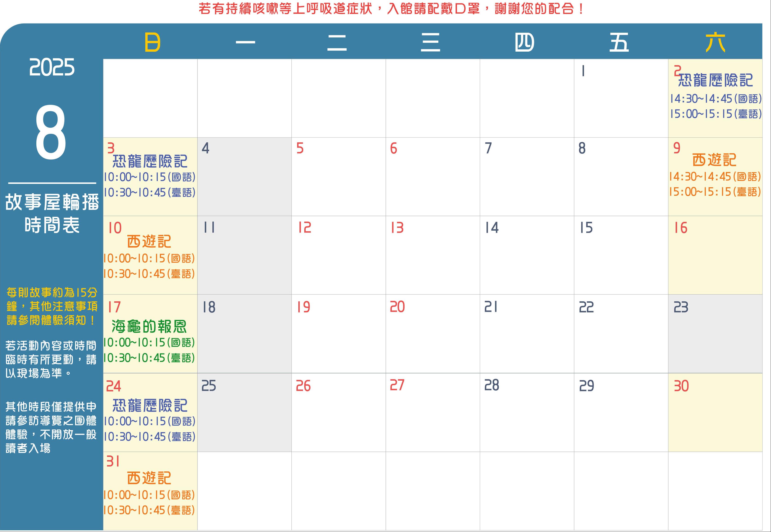The image size is (771, 532).
Task: Click date 12 on Tuesday
Action: 304,228
